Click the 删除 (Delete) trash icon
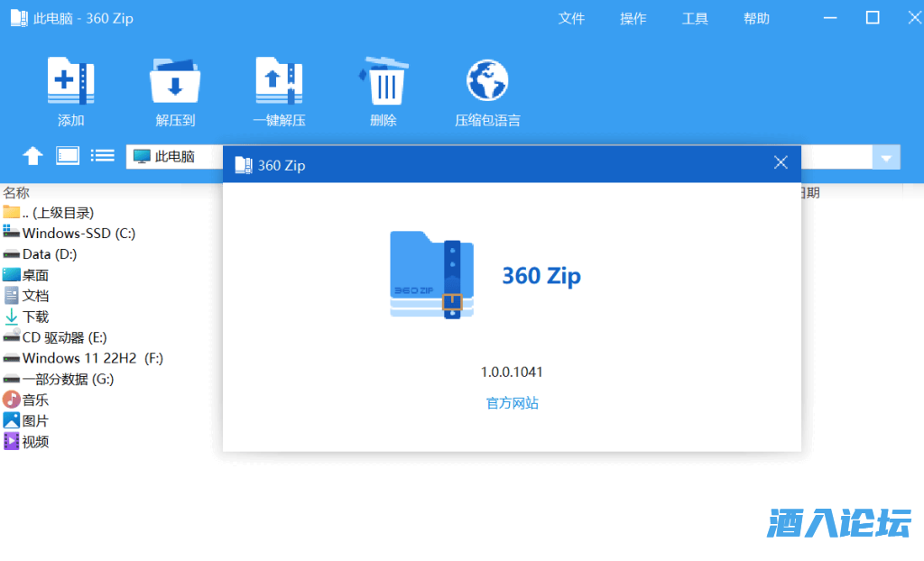This screenshot has height=561, width=924. pyautogui.click(x=383, y=82)
